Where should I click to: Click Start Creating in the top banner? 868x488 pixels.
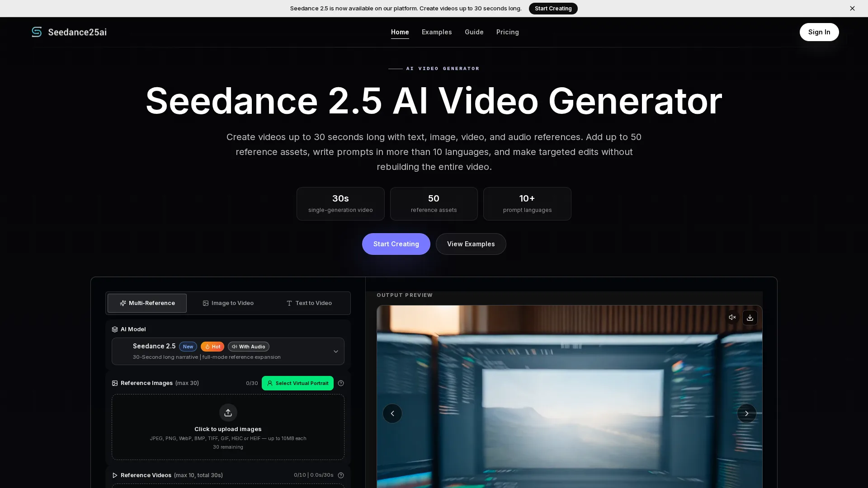tap(553, 9)
